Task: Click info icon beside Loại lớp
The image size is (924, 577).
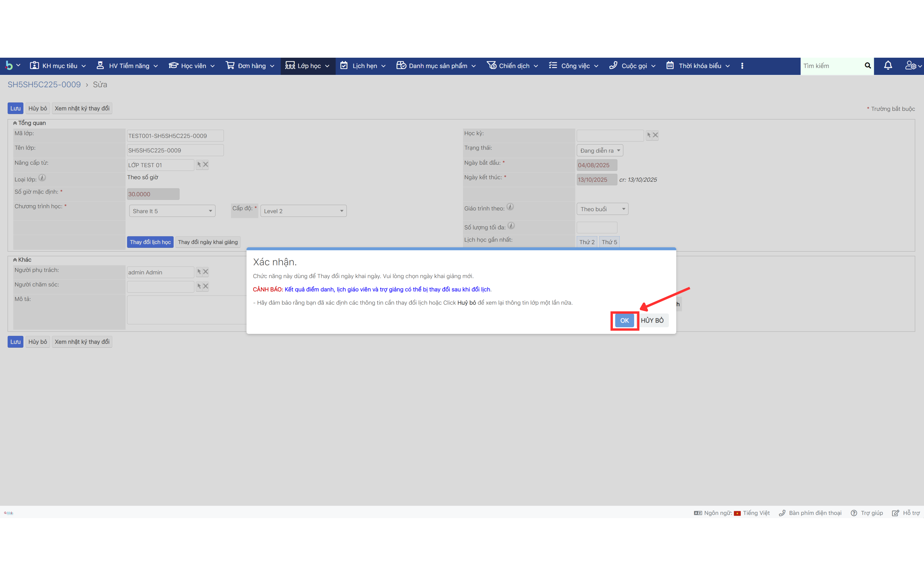Action: [42, 178]
